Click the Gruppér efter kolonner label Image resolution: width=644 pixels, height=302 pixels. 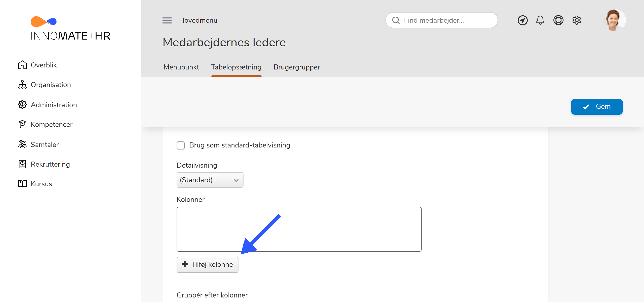pyautogui.click(x=212, y=295)
